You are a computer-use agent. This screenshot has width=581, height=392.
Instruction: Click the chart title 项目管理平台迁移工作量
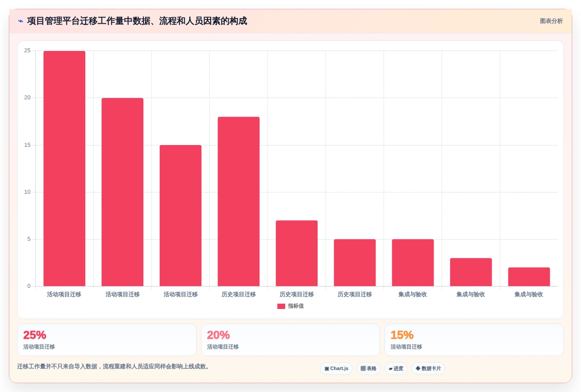[x=137, y=21]
